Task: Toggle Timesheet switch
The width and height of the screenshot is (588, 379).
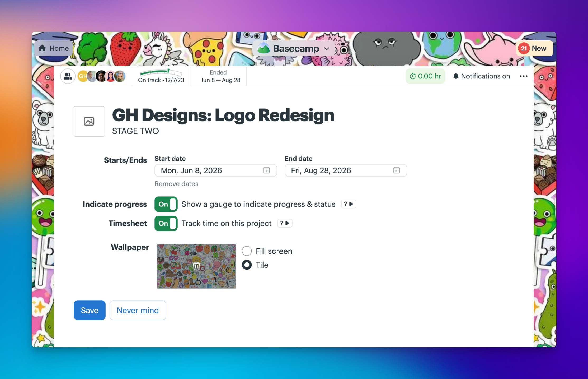Action: point(166,223)
